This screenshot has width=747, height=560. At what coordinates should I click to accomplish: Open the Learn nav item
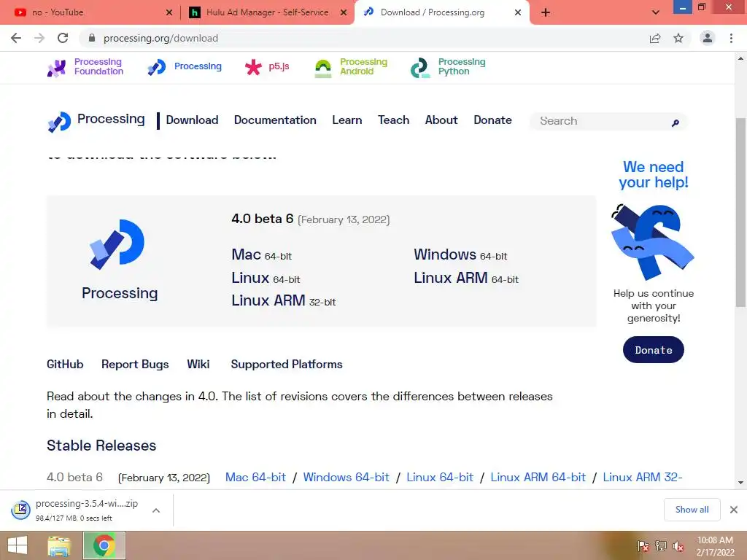click(x=347, y=120)
